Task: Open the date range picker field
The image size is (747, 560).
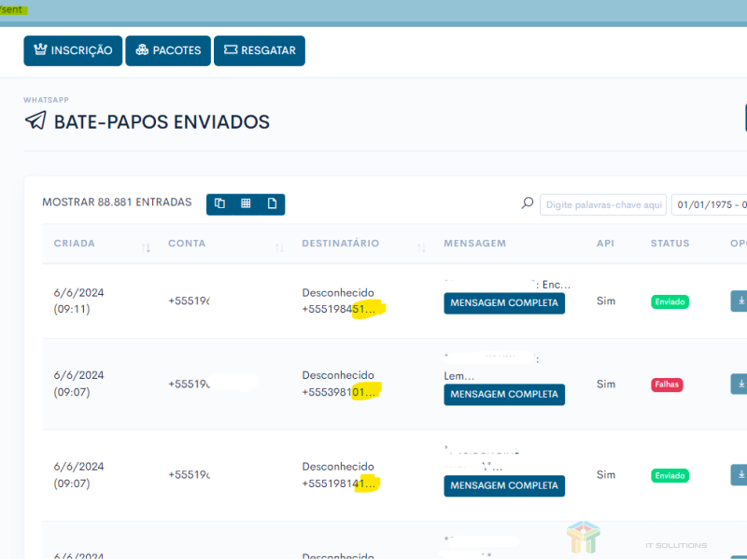Action: (711, 204)
